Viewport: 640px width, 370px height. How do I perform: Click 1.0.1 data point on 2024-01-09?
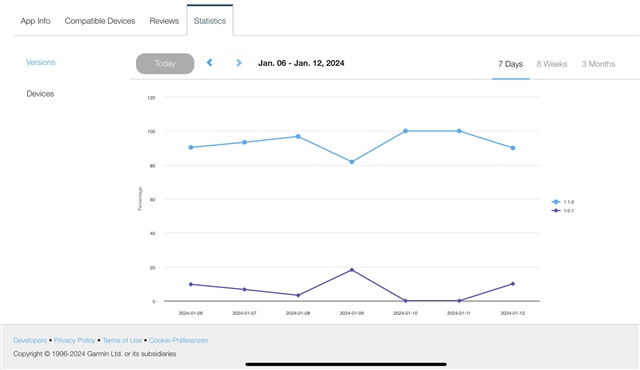(352, 270)
